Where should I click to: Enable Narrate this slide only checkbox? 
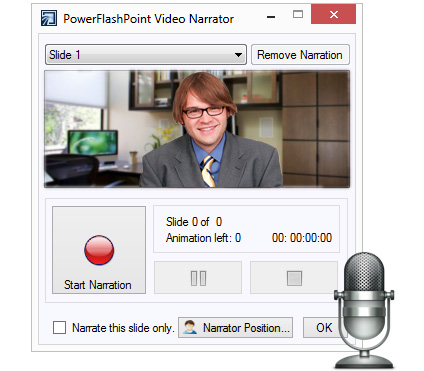tap(59, 327)
